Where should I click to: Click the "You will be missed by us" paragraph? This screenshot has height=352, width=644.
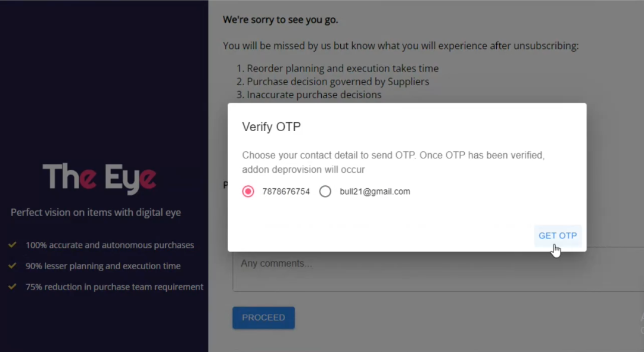[400, 46]
